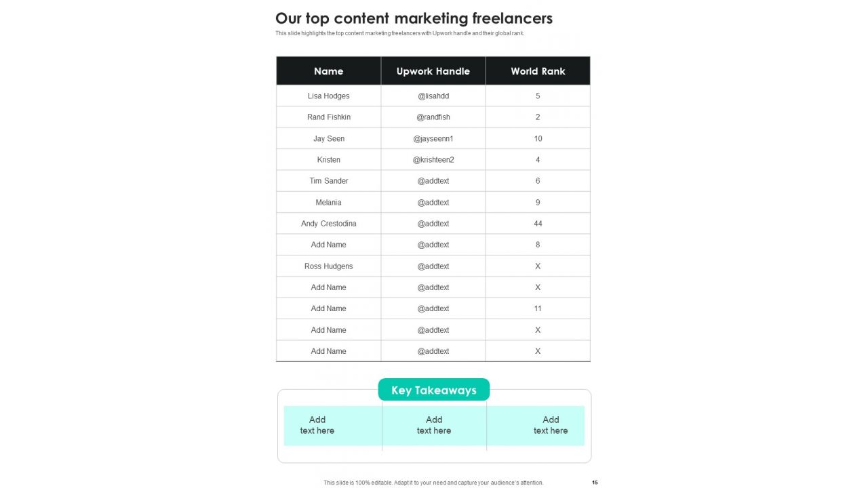The width and height of the screenshot is (868, 488).
Task: Select the @randfish handle cell
Action: tap(433, 117)
